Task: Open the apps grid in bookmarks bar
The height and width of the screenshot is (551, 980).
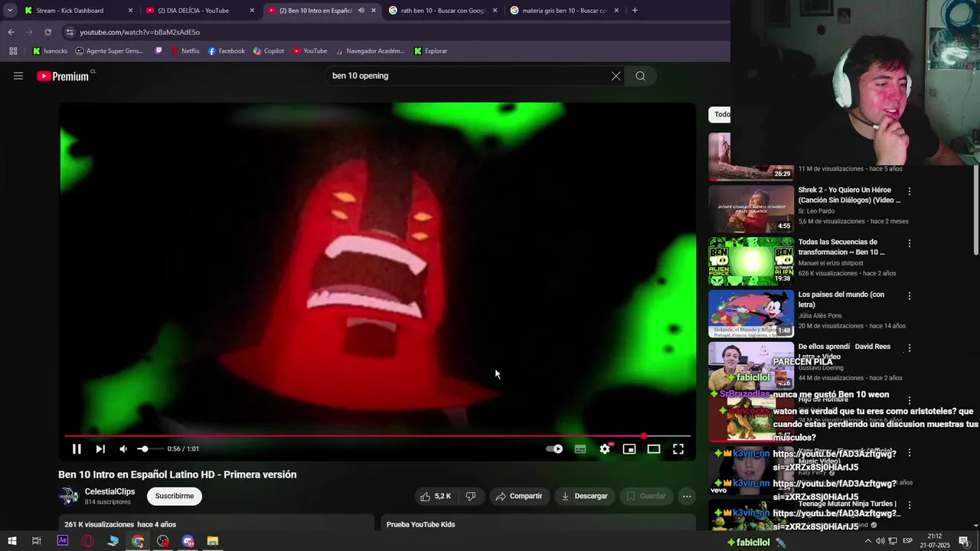Action: coord(13,51)
